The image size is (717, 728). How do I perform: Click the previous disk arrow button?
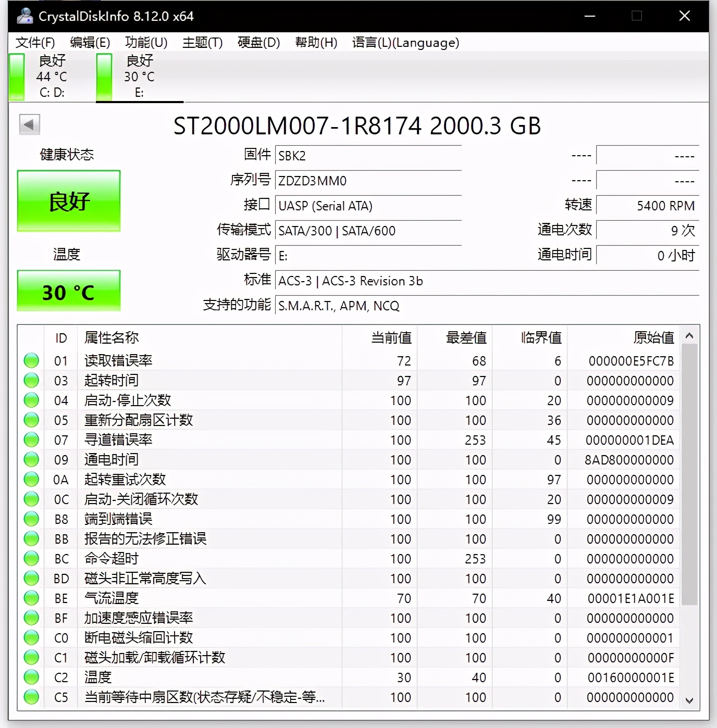(29, 124)
